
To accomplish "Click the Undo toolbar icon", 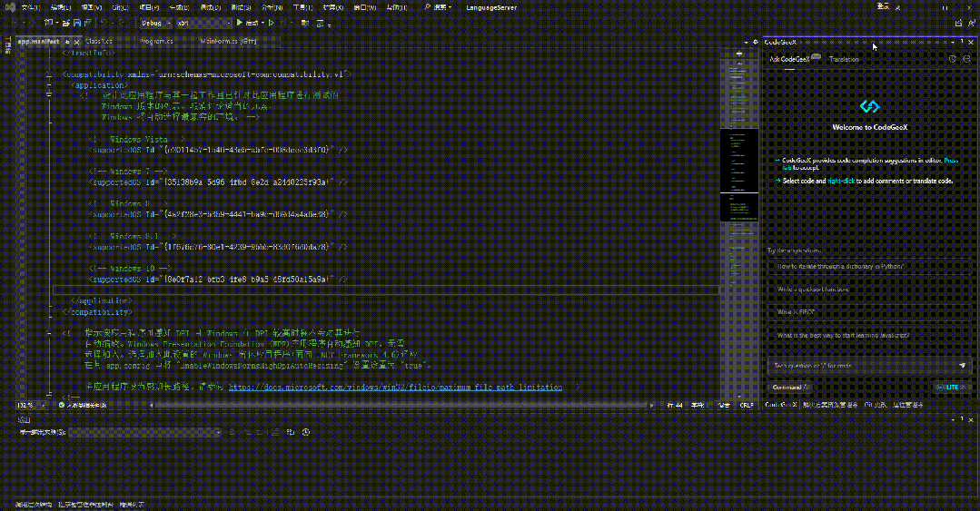I will pos(105,23).
